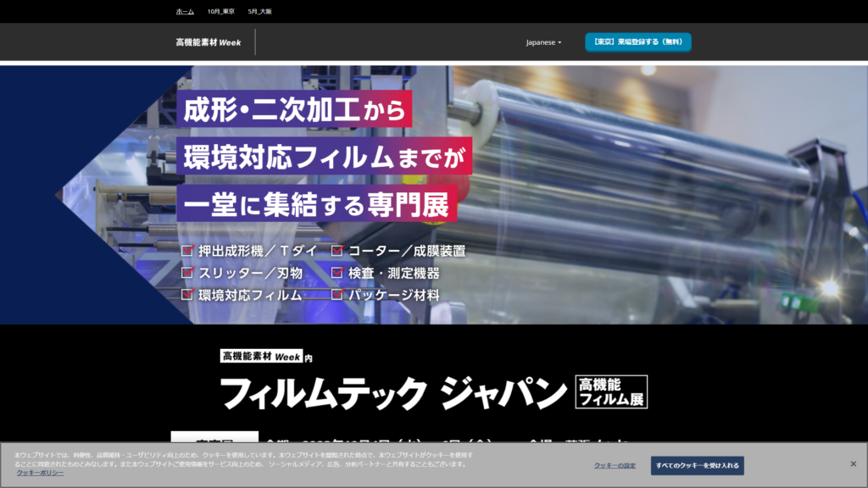868x488 pixels.
Task: Click the コーター／成膜装置 text
Action: click(x=407, y=251)
